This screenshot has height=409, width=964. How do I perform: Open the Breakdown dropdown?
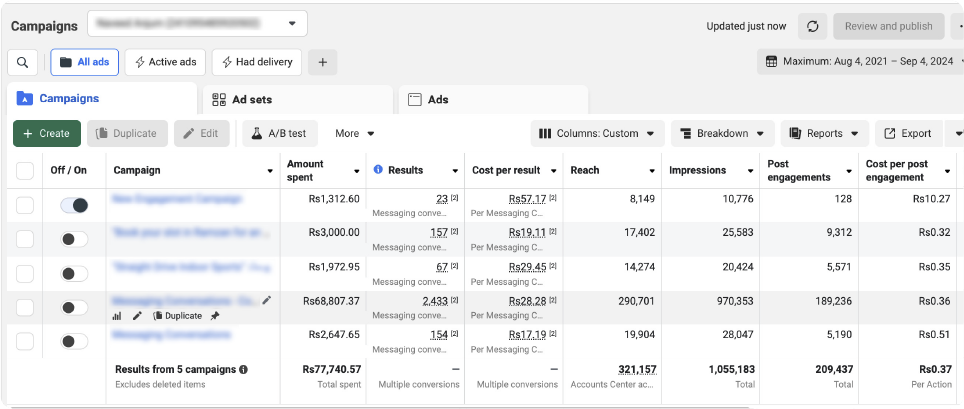[x=722, y=133]
